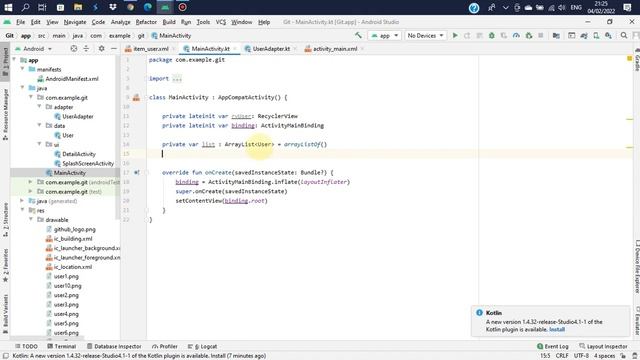Screen dimensions: 640x360
Task: Toggle the Device File Explorer panel
Action: click(636, 267)
